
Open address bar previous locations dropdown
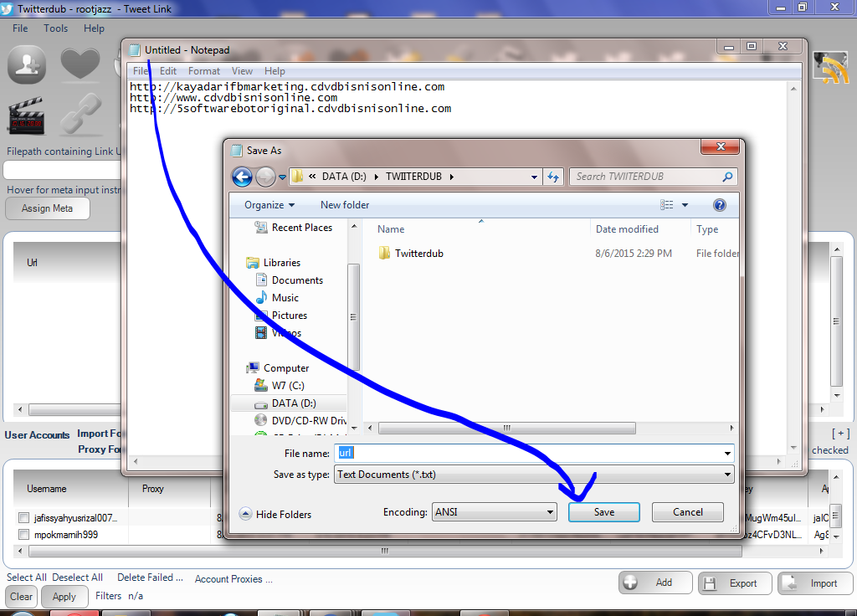[x=534, y=177]
